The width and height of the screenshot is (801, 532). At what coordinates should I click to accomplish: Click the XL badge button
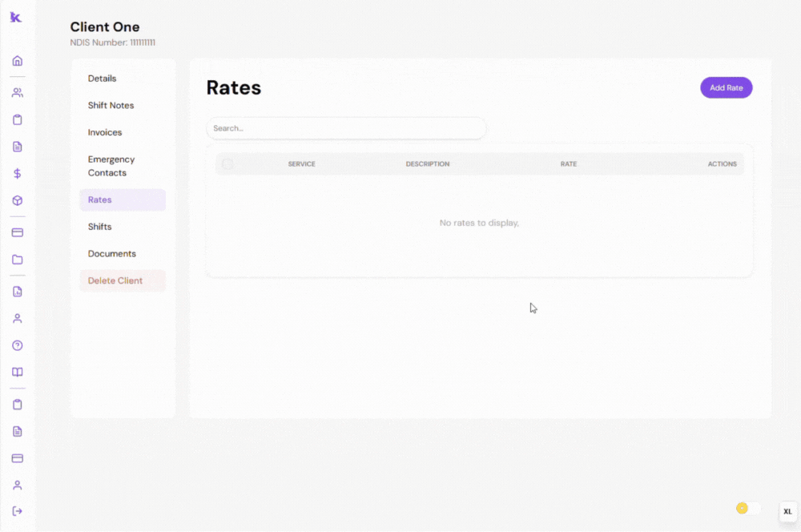coord(787,511)
